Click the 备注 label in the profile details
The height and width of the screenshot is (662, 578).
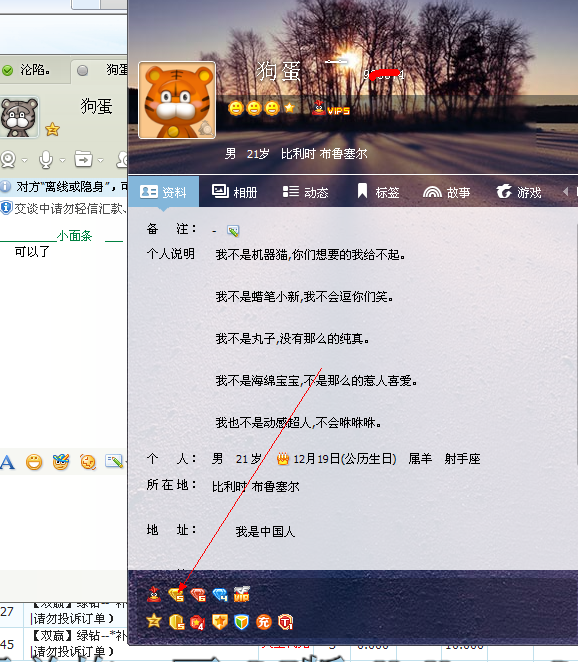click(171, 229)
